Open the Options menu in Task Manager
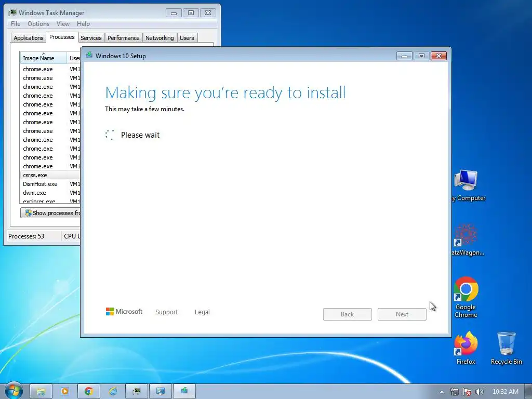The width and height of the screenshot is (532, 399). 38,24
